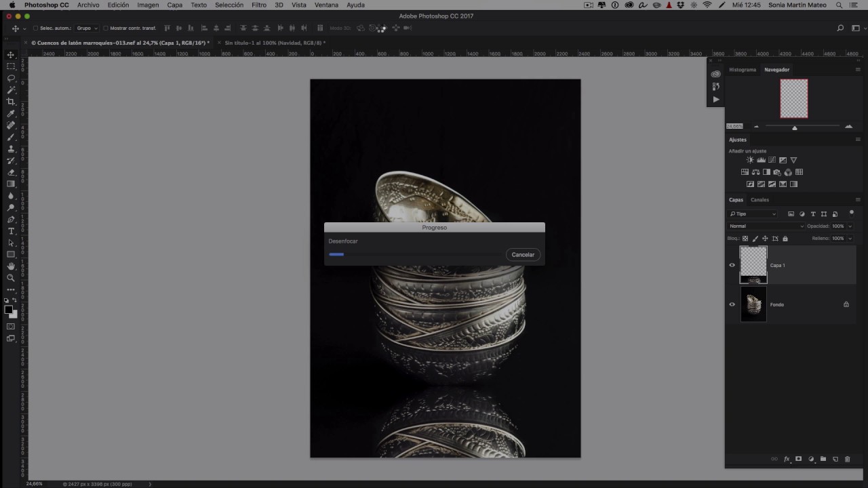
Task: Add a layer mask from Layers panel
Action: pos(799,460)
